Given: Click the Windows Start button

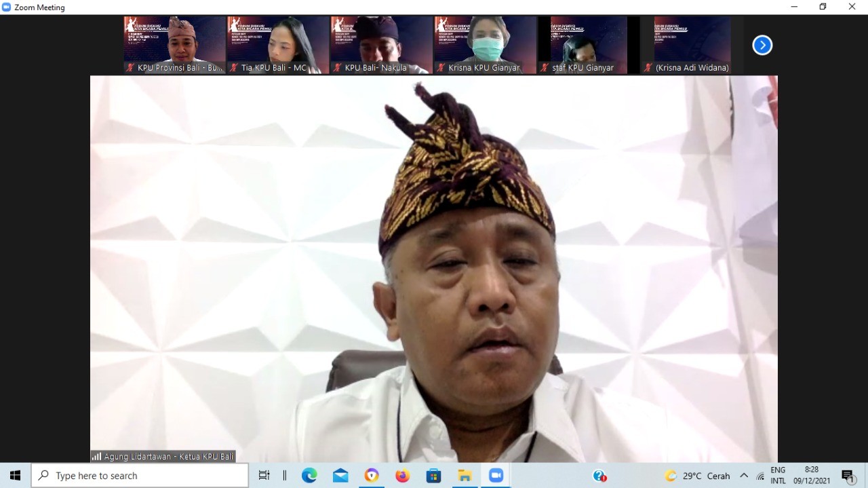Looking at the screenshot, I should (15, 476).
